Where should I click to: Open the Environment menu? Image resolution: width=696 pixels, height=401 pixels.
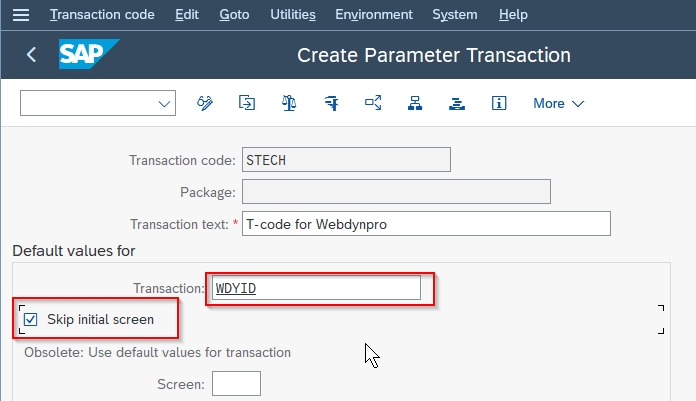tap(374, 15)
